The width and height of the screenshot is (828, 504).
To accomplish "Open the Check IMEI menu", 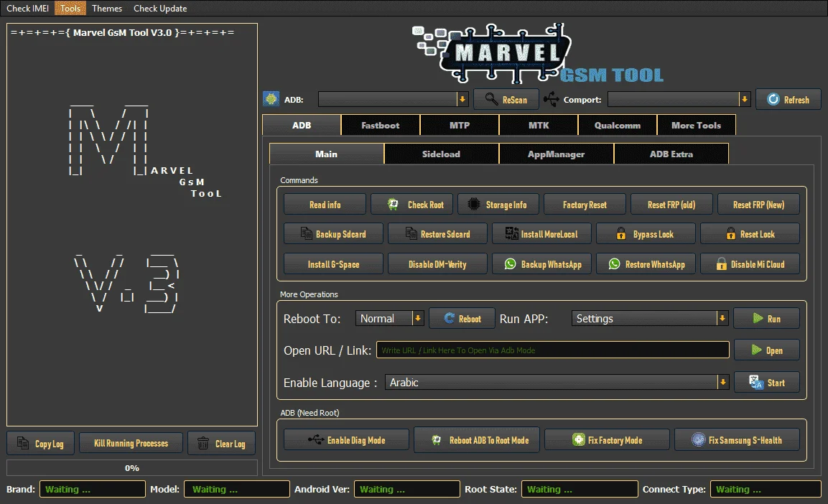I will click(27, 8).
